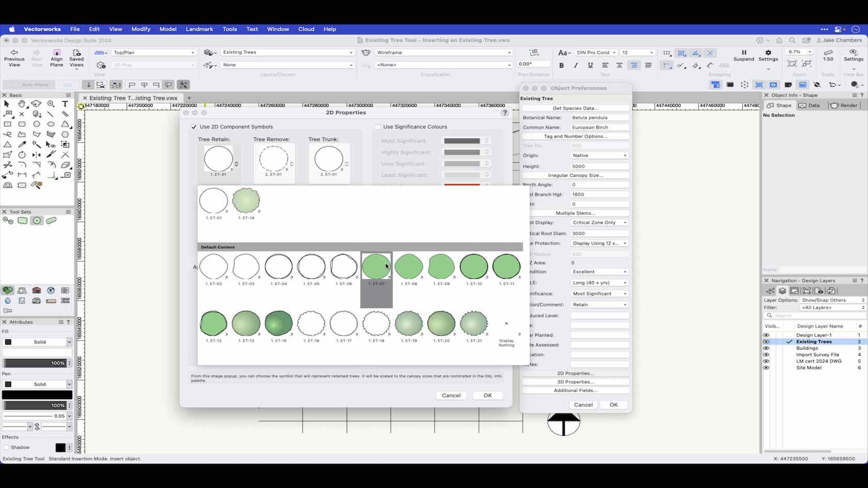Image resolution: width=868 pixels, height=488 pixels.
Task: Open Saved Views toolbar icon
Action: tap(76, 53)
